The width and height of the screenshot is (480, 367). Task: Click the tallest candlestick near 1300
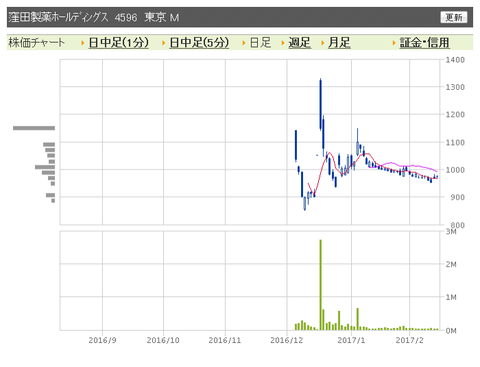coord(321,104)
